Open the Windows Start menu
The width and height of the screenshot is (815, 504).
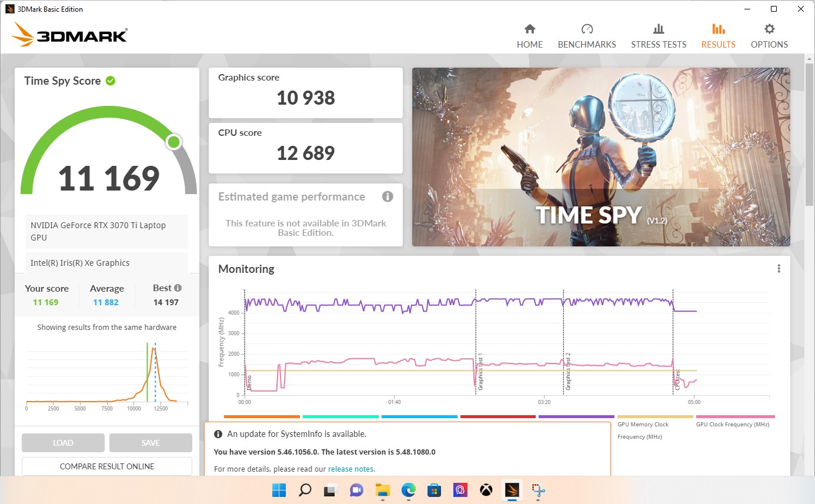tap(279, 490)
